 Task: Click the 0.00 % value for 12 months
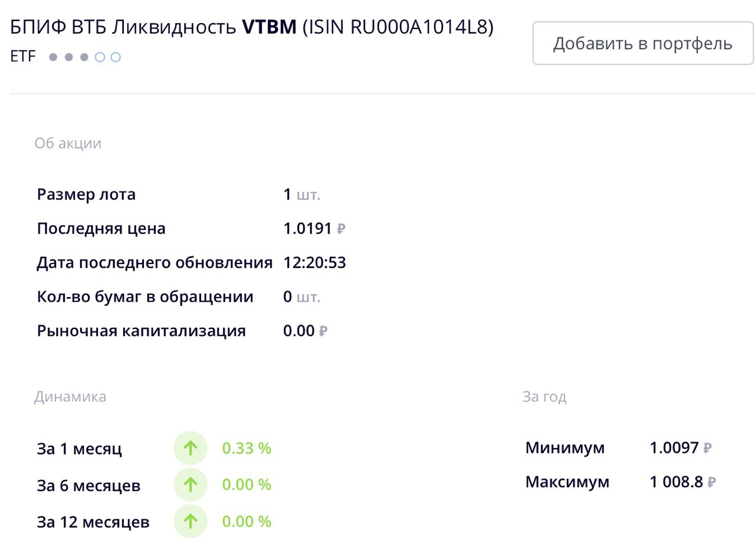(x=247, y=522)
